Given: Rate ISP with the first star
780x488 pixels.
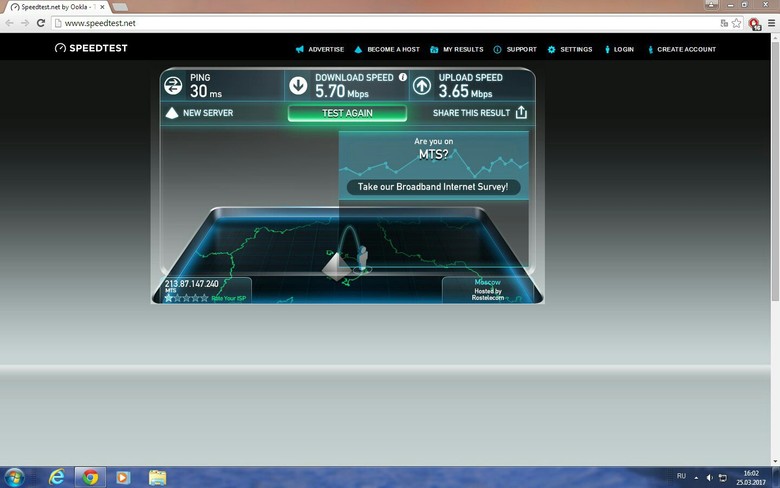Looking at the screenshot, I should pyautogui.click(x=169, y=298).
